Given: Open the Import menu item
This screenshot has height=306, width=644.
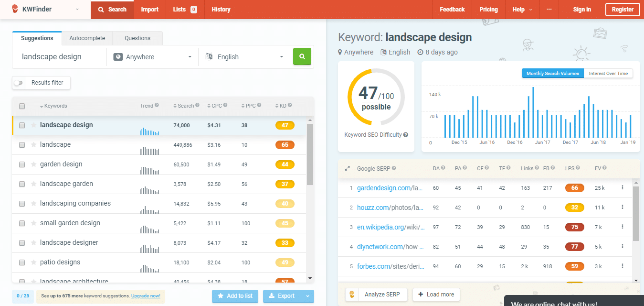Looking at the screenshot, I should 149,9.
